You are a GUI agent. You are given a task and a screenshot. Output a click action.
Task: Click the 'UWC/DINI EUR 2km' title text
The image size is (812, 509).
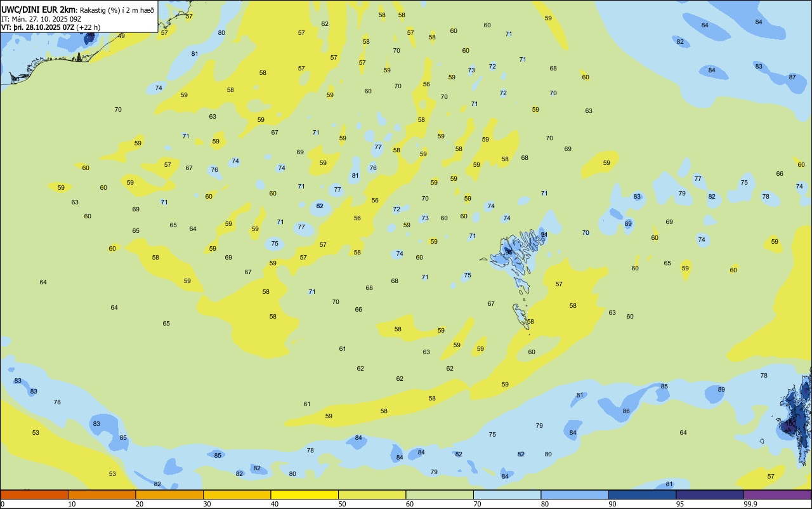pos(39,10)
